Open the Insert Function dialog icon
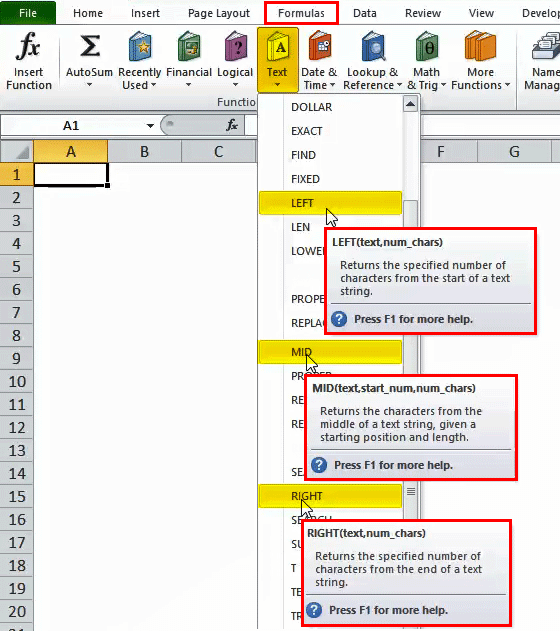Screen dimensions: 560x631 [28, 46]
